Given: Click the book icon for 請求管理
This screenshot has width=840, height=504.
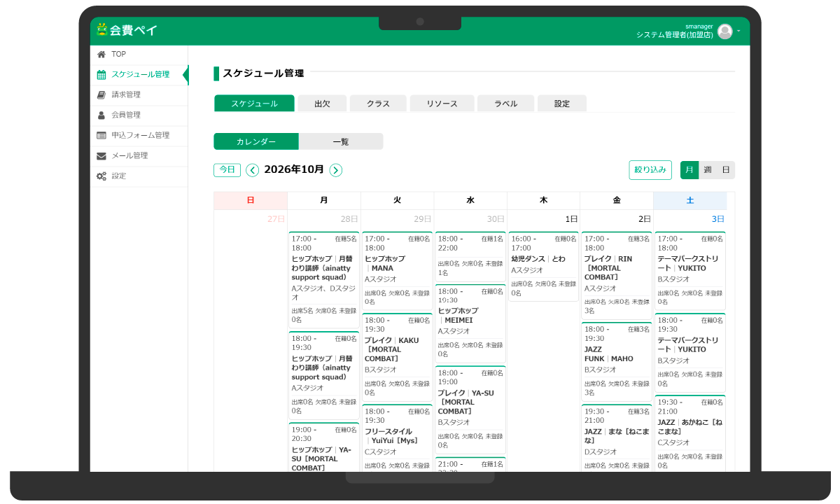Looking at the screenshot, I should [101, 94].
